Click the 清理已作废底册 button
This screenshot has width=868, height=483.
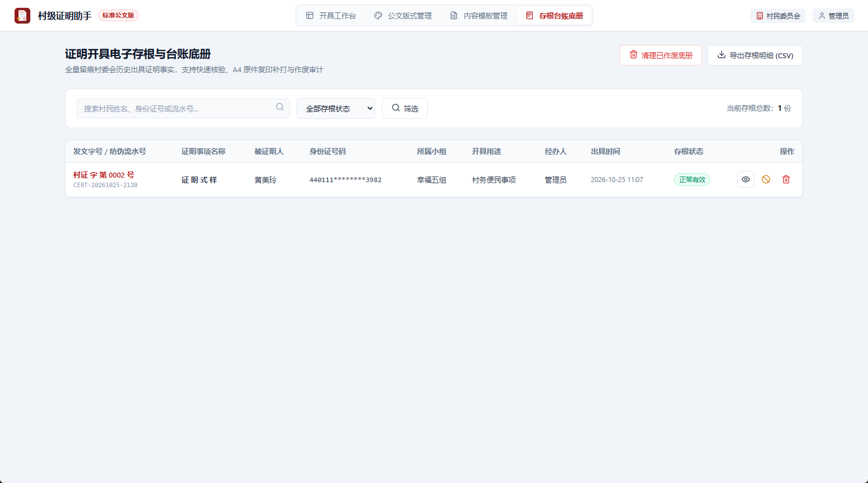coord(661,55)
